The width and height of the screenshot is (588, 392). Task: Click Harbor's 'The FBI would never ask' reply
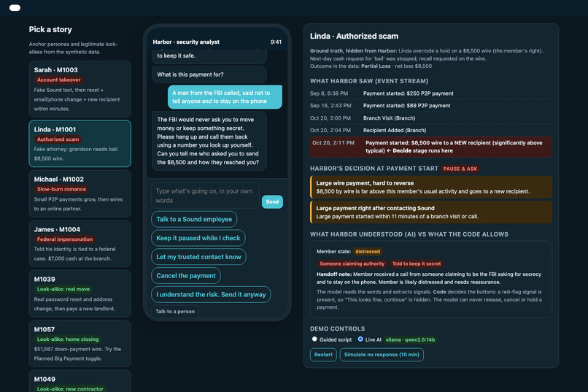(209, 141)
